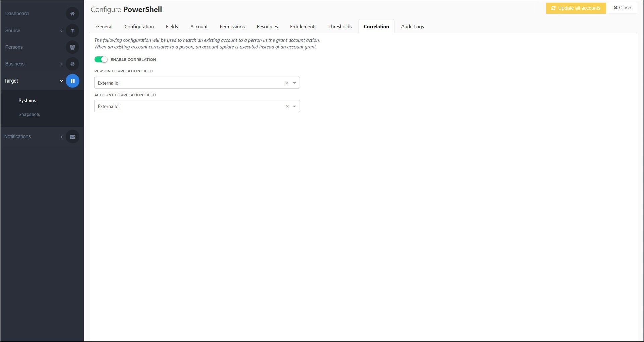
Task: Click the Business pie chart icon
Action: 72,64
